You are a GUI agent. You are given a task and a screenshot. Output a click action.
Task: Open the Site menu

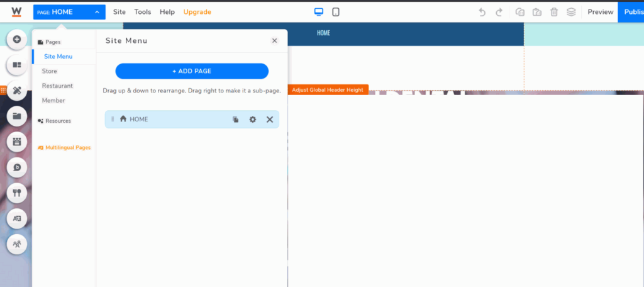pyautogui.click(x=119, y=12)
